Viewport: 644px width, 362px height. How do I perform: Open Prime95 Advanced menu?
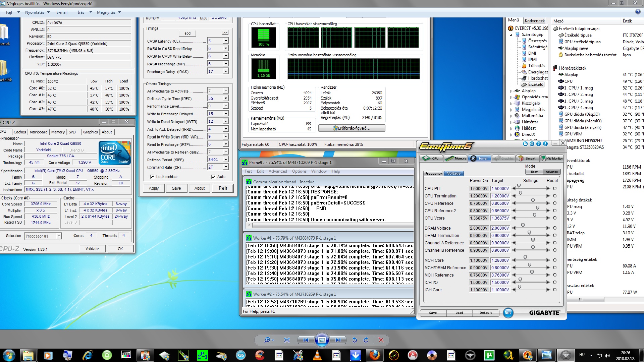pos(278,171)
